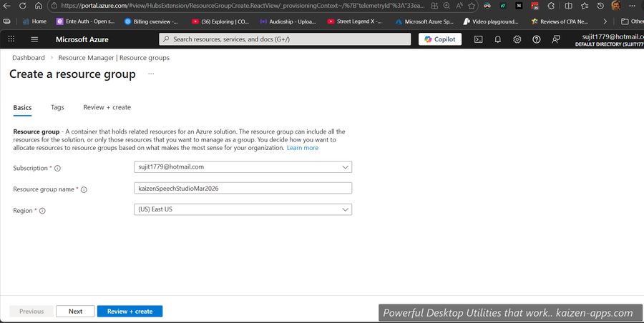The image size is (644, 323).
Task: Open Exploring YouTube bookmark
Action: 220,21
